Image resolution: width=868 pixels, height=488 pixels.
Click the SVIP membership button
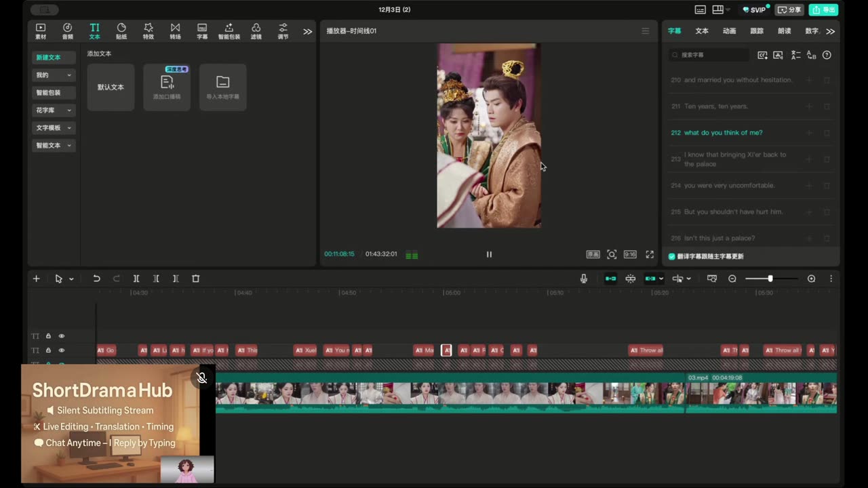(755, 9)
